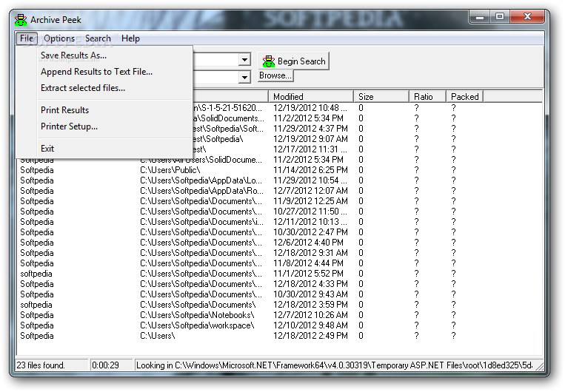Click modified date 12/7/2012 12:07 AM
Viewport: 565px width, 392px height.
[310, 191]
